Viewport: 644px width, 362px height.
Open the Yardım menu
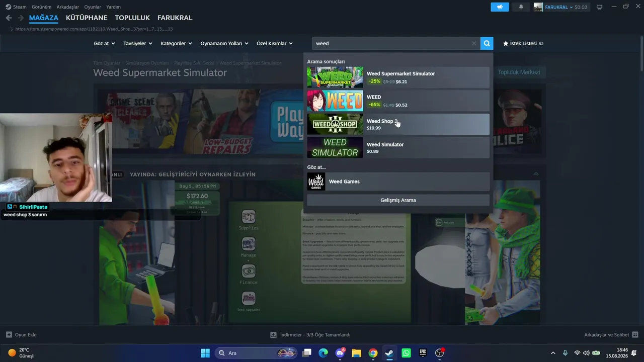113,7
